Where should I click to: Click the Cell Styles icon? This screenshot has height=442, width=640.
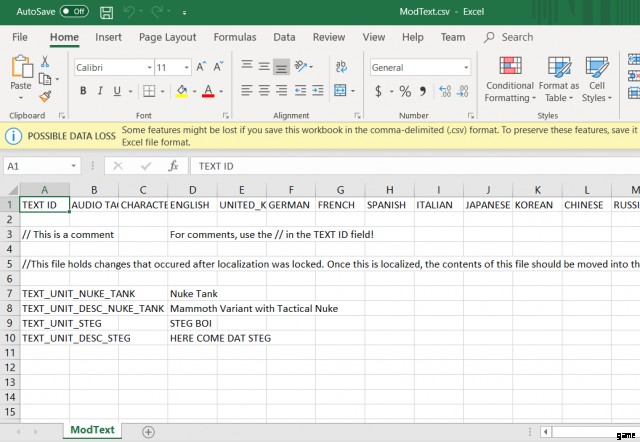(x=597, y=80)
